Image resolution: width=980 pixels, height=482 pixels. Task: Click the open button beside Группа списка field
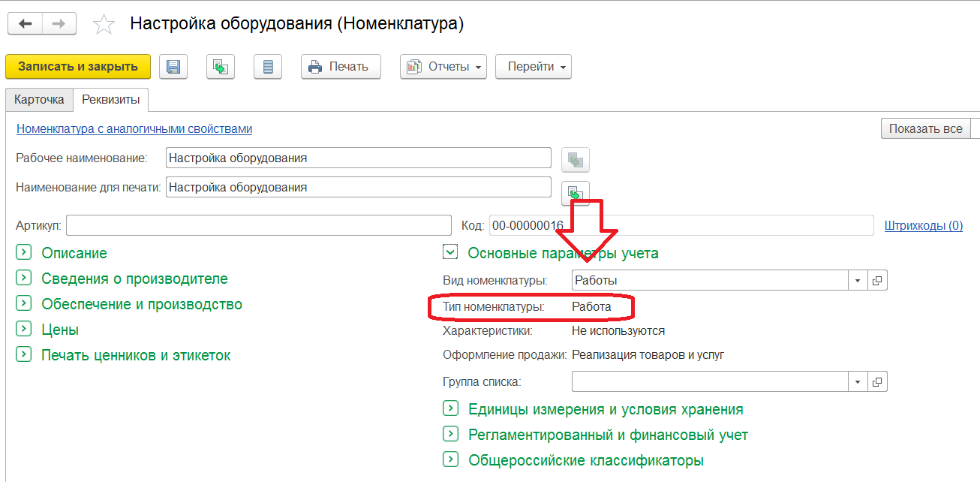(877, 381)
